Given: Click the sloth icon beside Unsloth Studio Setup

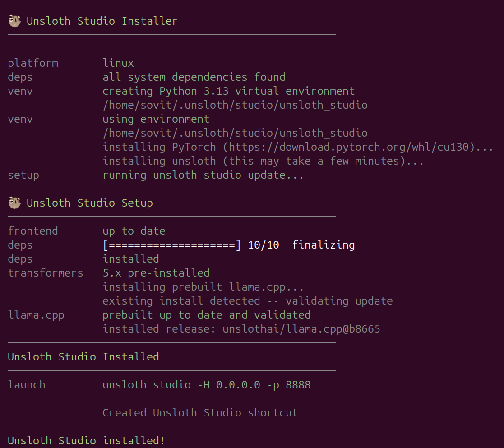Looking at the screenshot, I should pos(14,203).
